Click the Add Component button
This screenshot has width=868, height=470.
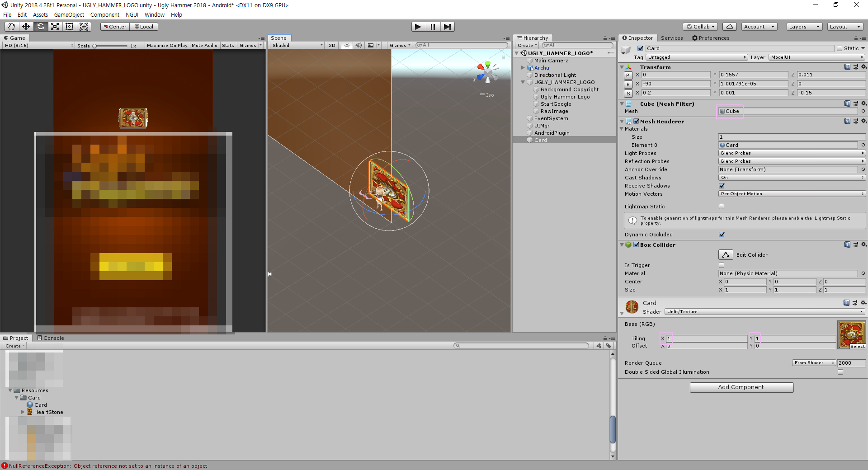741,387
